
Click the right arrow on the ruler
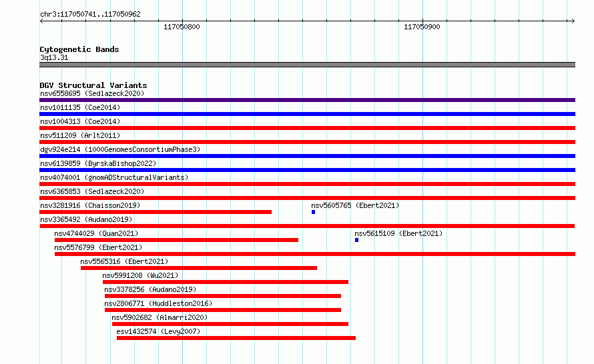[x=573, y=21]
